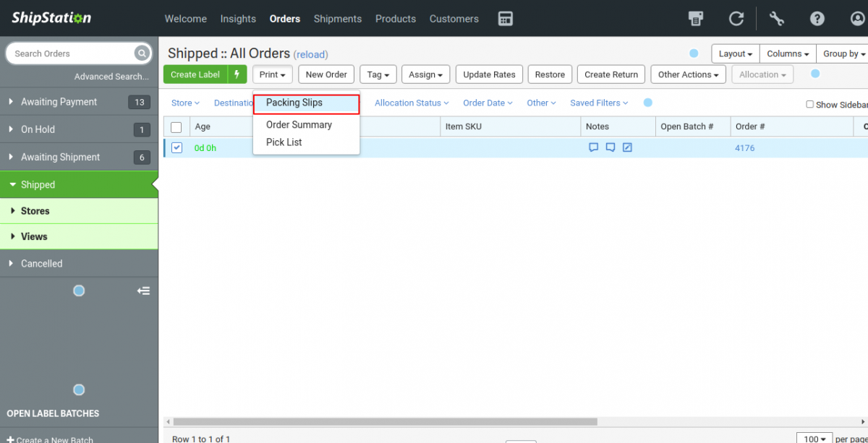868x443 pixels.
Task: Open the Other filter dropdown
Action: (541, 103)
